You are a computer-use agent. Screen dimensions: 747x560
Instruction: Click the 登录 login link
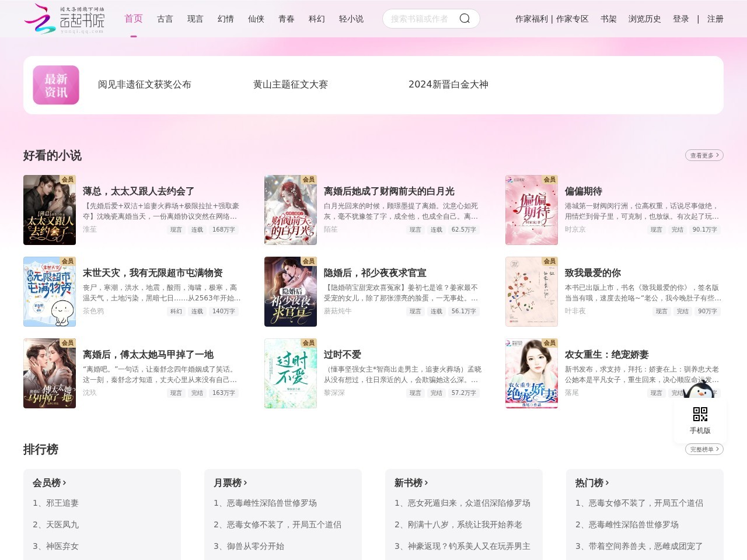point(680,19)
